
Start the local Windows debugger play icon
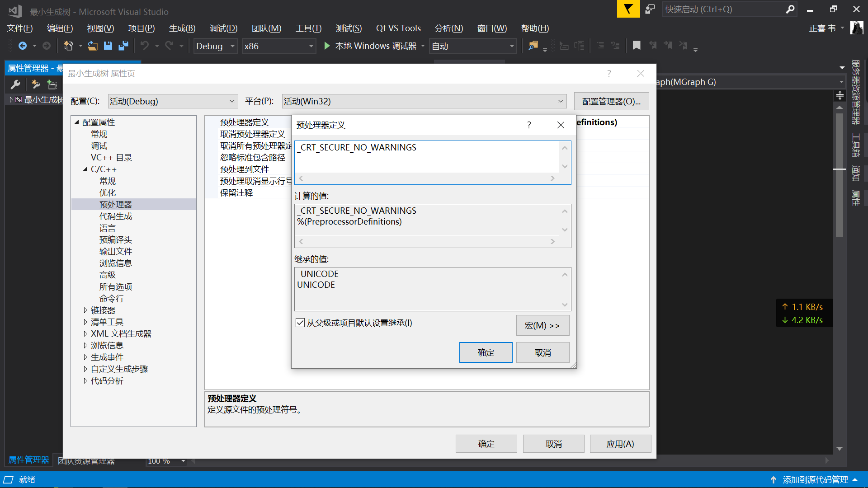pyautogui.click(x=327, y=46)
